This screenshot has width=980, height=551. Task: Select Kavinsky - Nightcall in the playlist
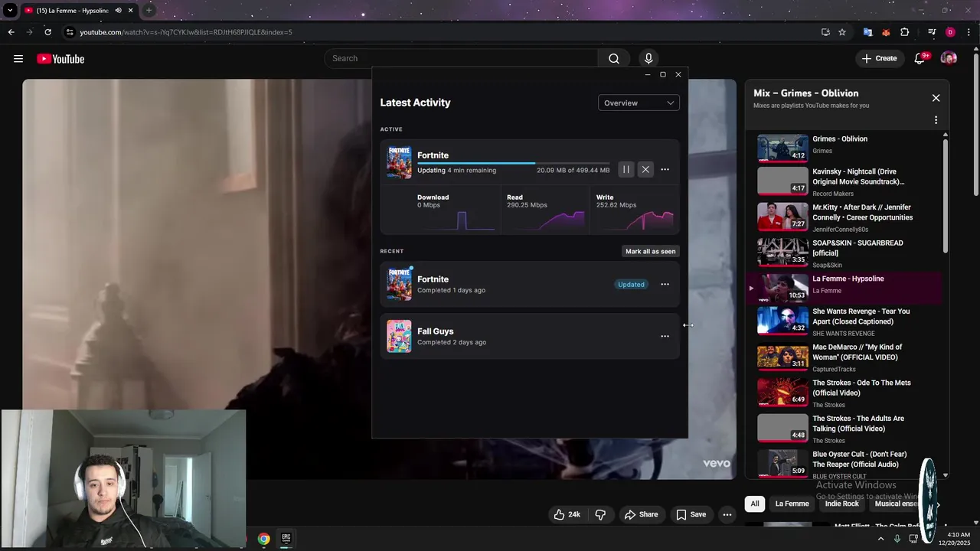tap(846, 182)
